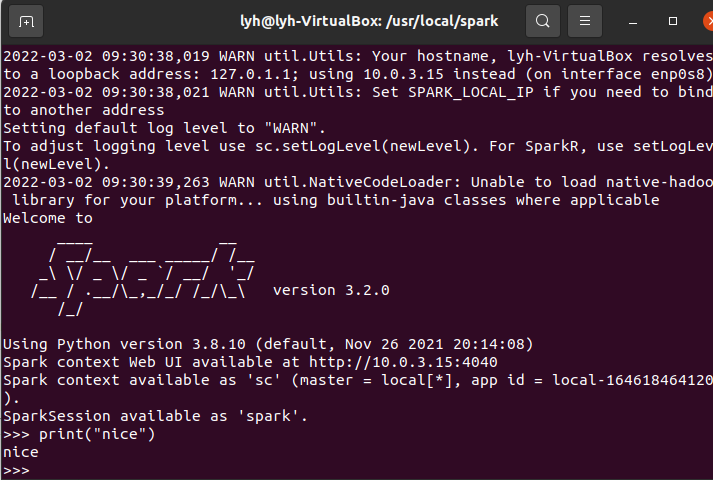Click 'Setting default log level to "WARN".' line
Viewport: 713px width, 480px height.
[164, 128]
